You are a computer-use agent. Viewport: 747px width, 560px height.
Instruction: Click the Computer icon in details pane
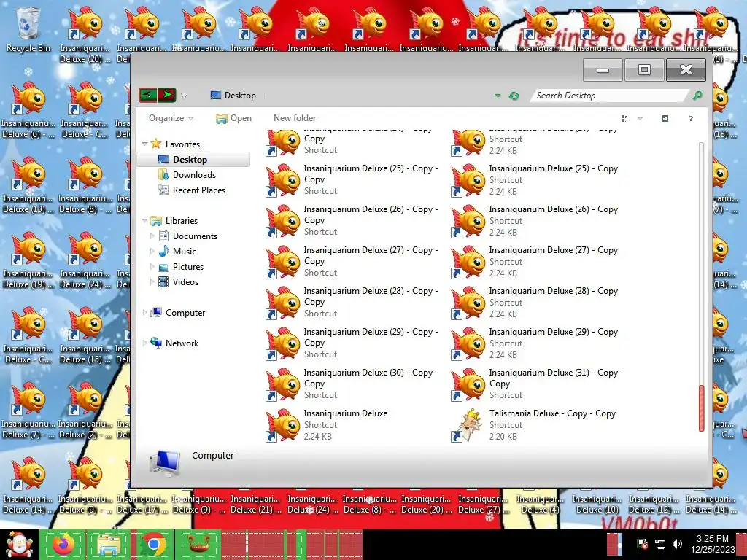coord(165,463)
